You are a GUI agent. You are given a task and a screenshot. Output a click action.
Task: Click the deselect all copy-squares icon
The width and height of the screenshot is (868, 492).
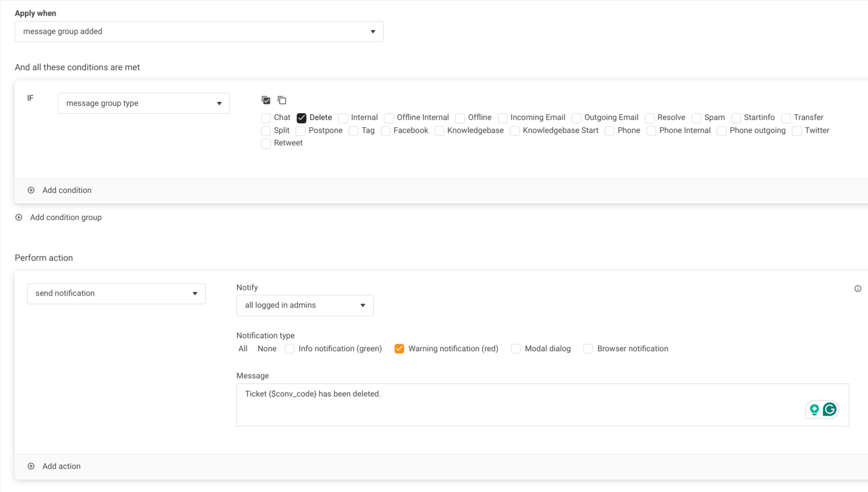[282, 101]
